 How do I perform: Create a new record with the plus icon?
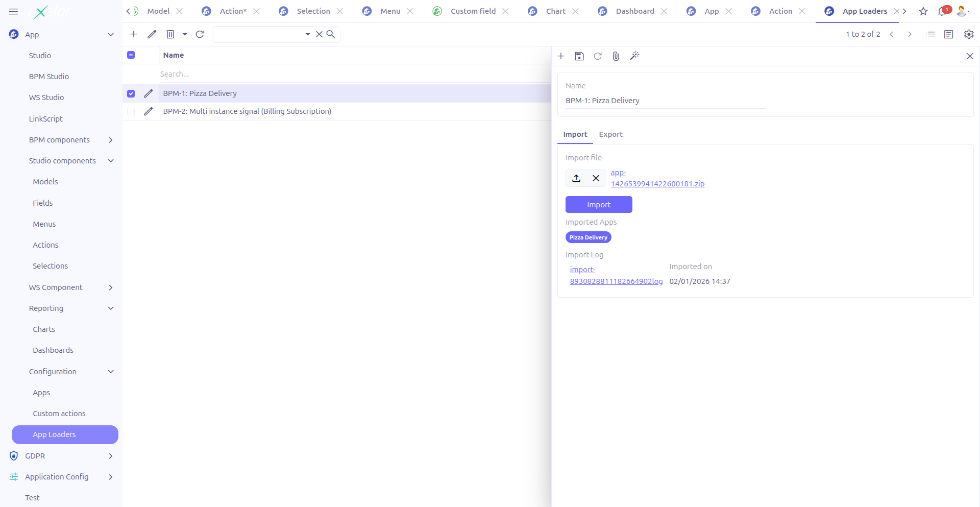(133, 34)
